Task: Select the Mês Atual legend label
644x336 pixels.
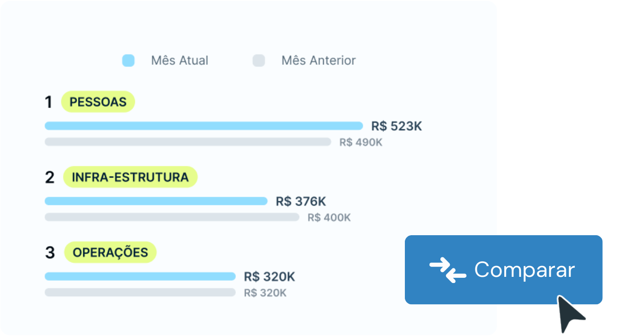Action: [x=179, y=61]
